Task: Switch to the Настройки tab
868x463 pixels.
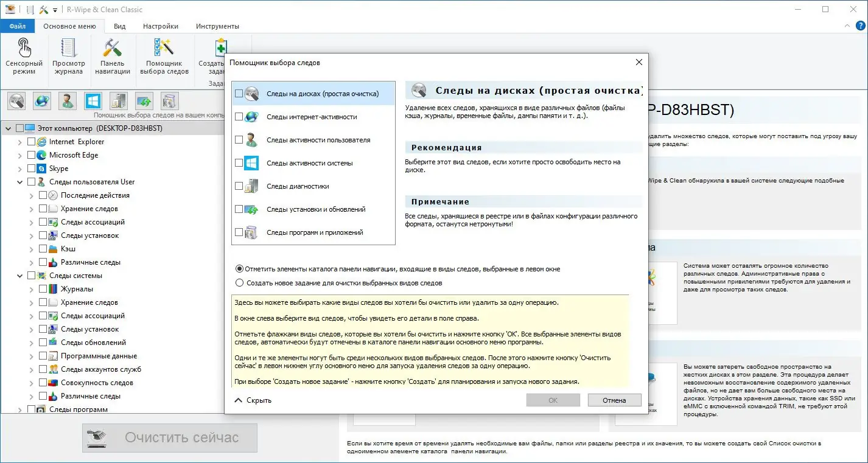Action: [x=160, y=26]
